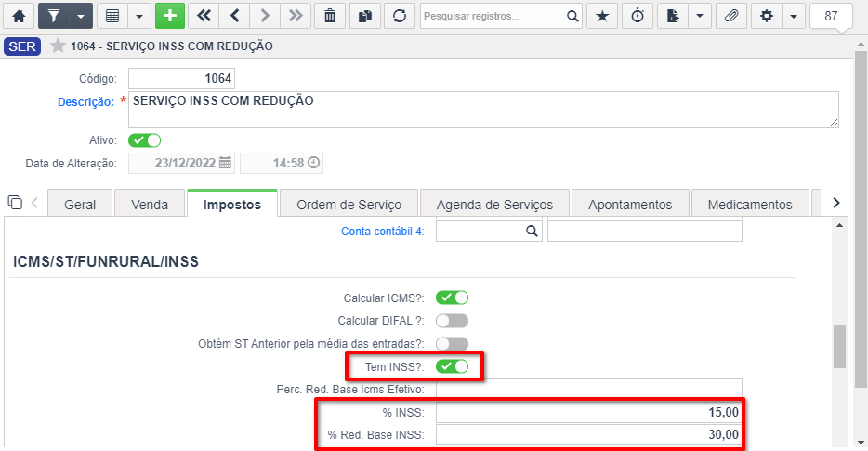This screenshot has width=868, height=451.
Task: Open the stopwatch timer icon
Action: [638, 16]
